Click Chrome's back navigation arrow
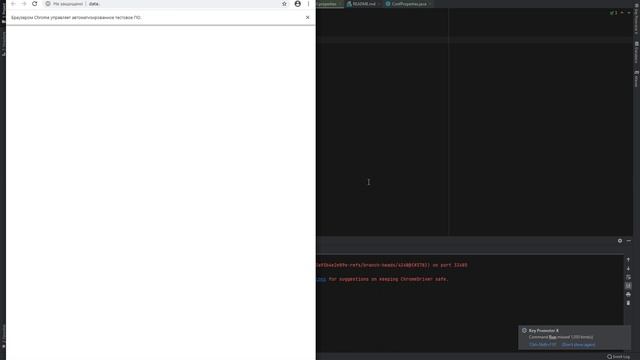Image resolution: width=640 pixels, height=360 pixels. 13,4
